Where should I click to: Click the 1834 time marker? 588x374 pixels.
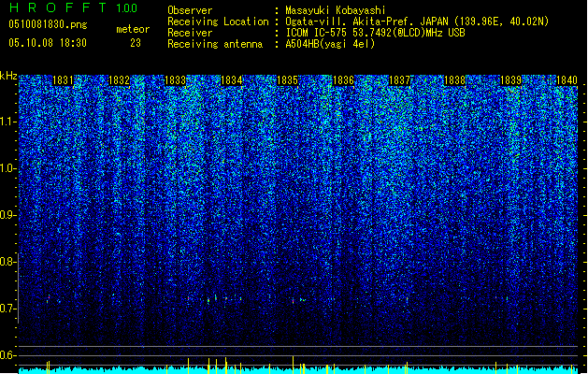232,80
